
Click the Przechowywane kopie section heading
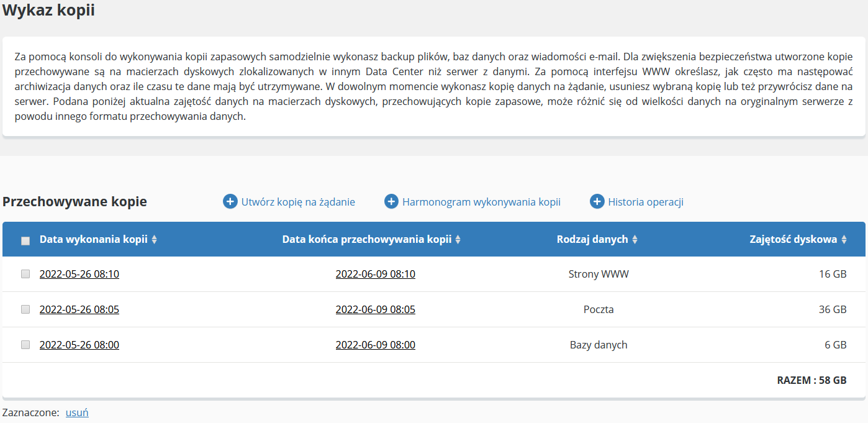(75, 202)
